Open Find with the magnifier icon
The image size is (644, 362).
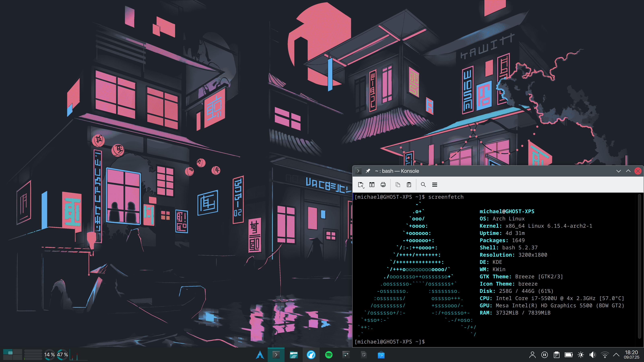(423, 185)
